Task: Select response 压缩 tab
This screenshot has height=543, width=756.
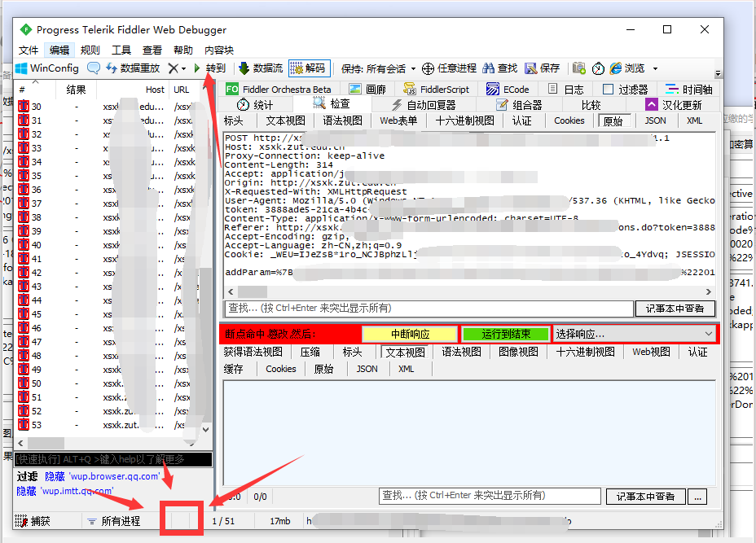Action: (x=310, y=352)
